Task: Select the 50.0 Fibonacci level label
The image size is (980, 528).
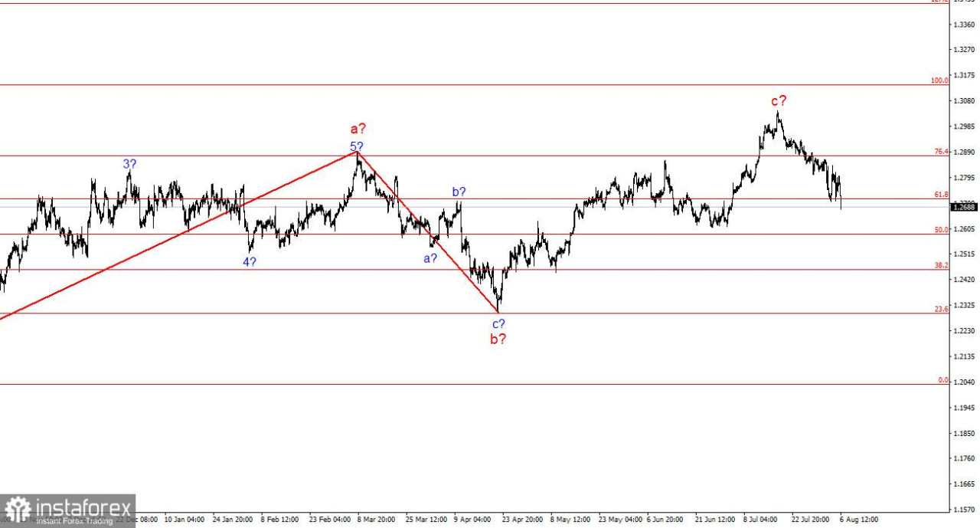Action: [941, 230]
